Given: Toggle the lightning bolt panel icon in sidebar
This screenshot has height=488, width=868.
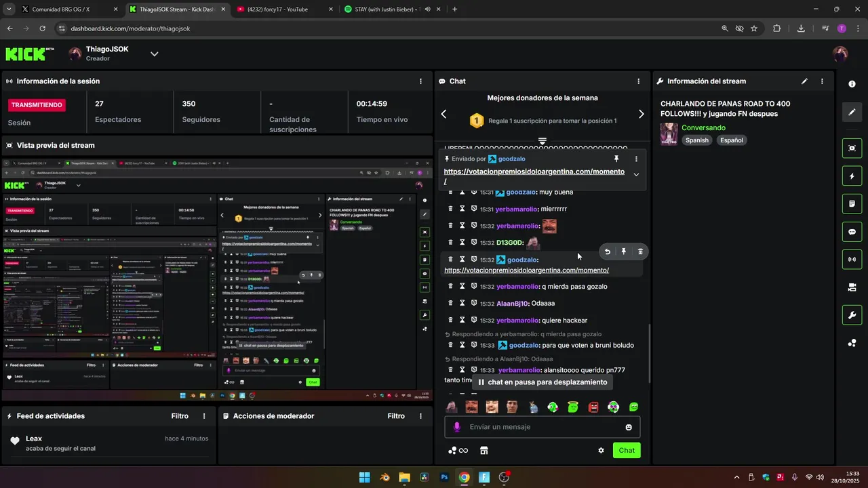Looking at the screenshot, I should [852, 176].
